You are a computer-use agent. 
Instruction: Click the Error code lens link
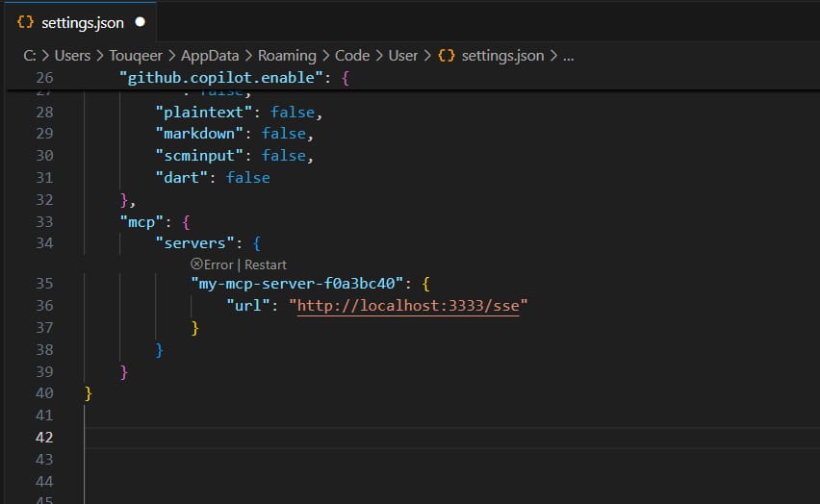click(x=218, y=265)
